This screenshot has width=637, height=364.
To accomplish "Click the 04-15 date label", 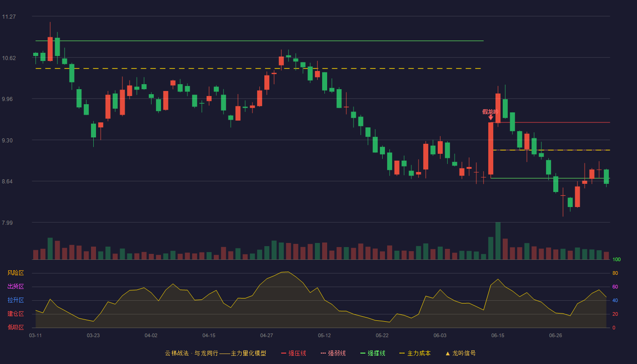I will [209, 335].
